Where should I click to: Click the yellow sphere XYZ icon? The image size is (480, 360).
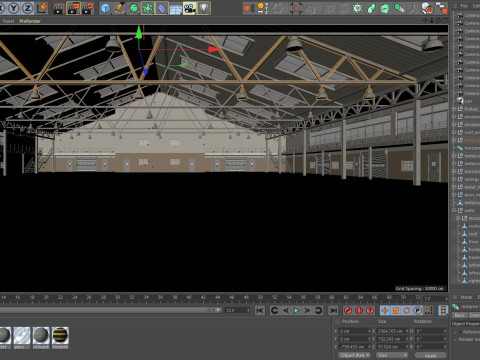tap(263, 8)
